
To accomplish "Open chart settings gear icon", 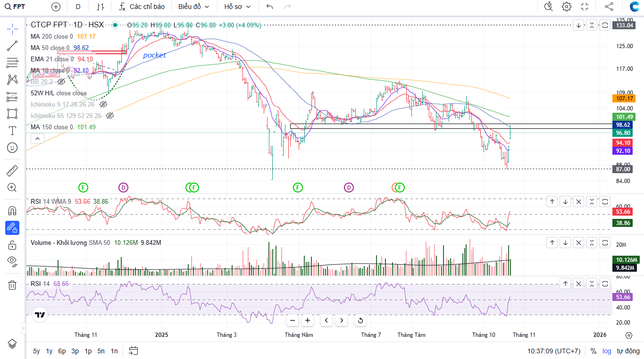I will pos(567,7).
